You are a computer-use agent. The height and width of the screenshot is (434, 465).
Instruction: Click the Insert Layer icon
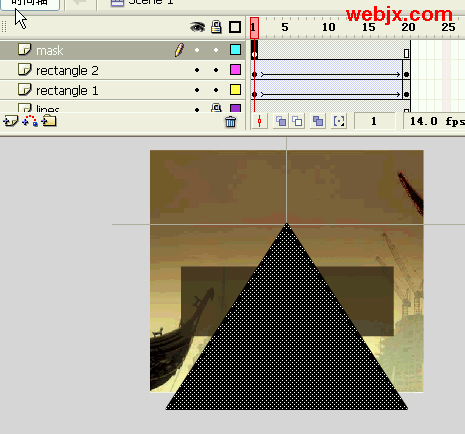coord(11,121)
